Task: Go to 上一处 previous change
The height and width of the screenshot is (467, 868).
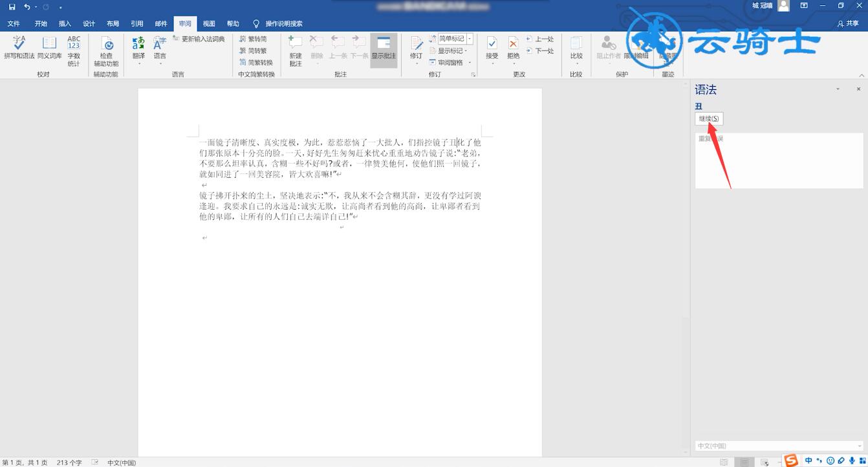Action: (540, 39)
